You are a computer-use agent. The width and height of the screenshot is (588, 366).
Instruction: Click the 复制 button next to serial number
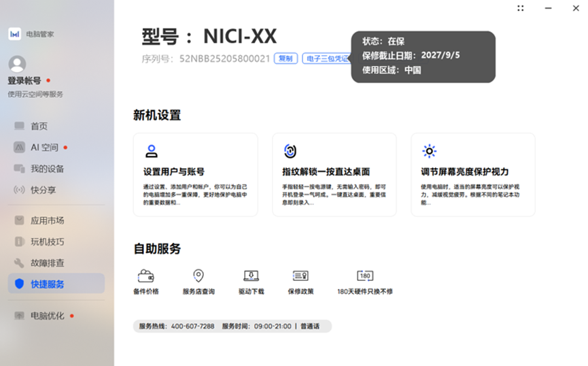click(286, 59)
